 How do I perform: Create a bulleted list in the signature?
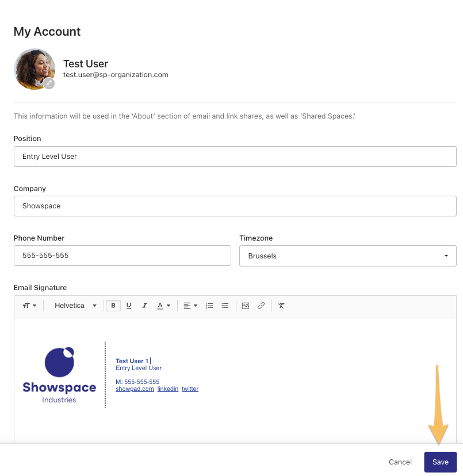click(x=225, y=306)
